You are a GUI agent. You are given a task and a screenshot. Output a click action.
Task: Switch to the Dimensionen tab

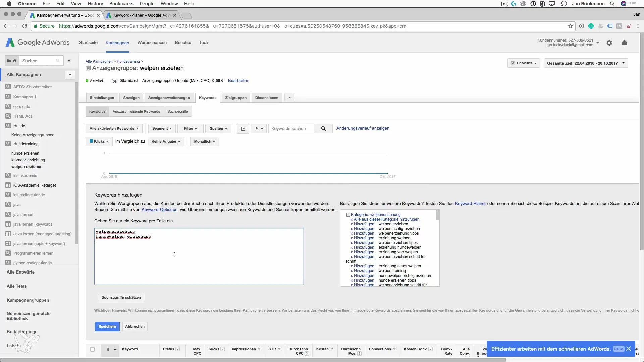pyautogui.click(x=267, y=98)
